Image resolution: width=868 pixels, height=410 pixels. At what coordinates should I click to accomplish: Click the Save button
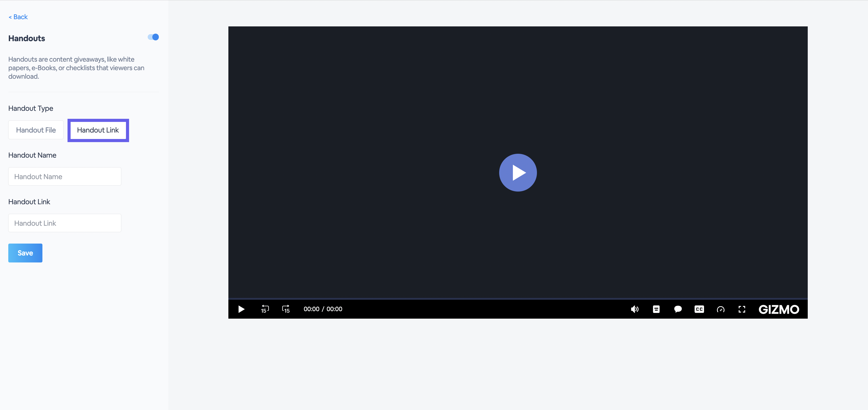25,253
